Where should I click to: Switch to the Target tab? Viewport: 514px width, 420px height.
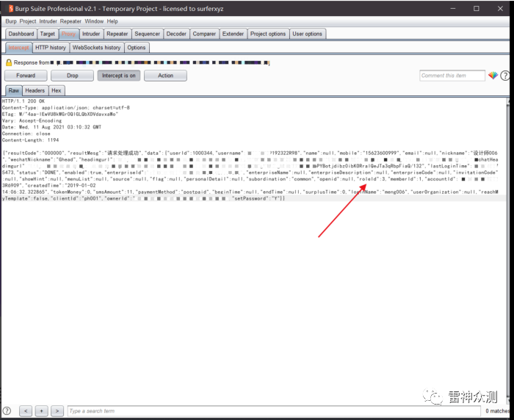click(x=48, y=34)
